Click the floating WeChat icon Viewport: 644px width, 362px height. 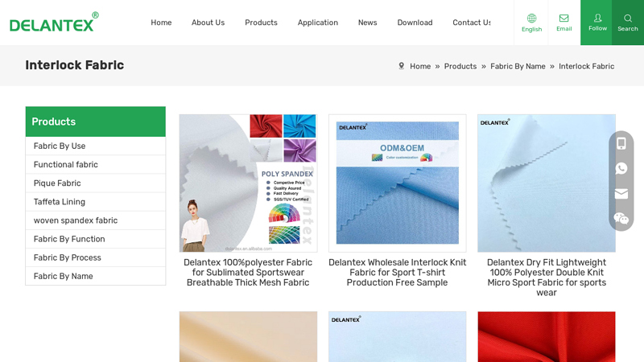[x=621, y=219]
